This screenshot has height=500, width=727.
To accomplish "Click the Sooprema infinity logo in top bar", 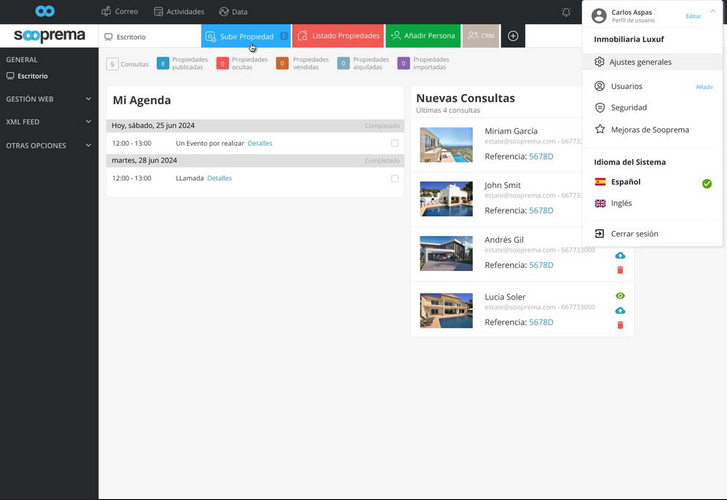I will click(x=45, y=11).
